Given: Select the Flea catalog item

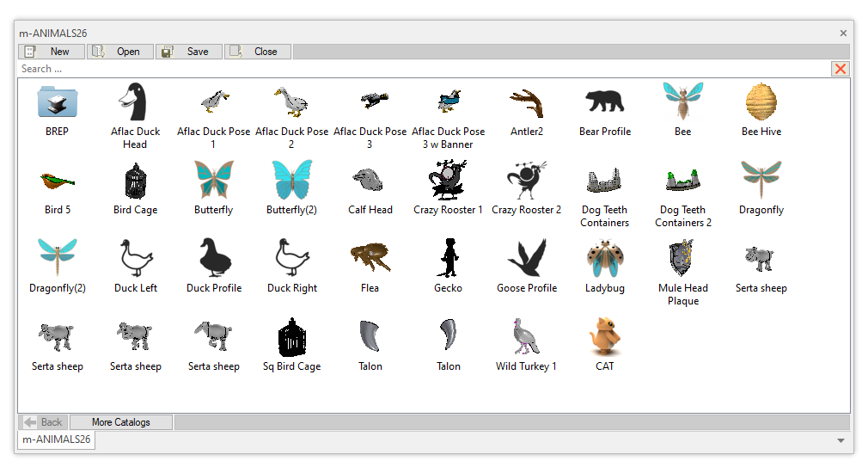Looking at the screenshot, I should point(370,259).
